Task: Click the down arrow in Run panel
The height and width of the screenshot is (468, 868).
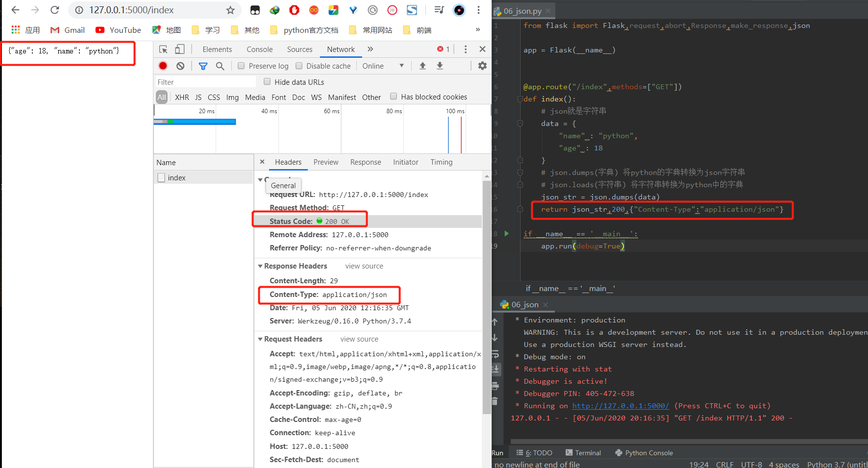Action: (495, 338)
